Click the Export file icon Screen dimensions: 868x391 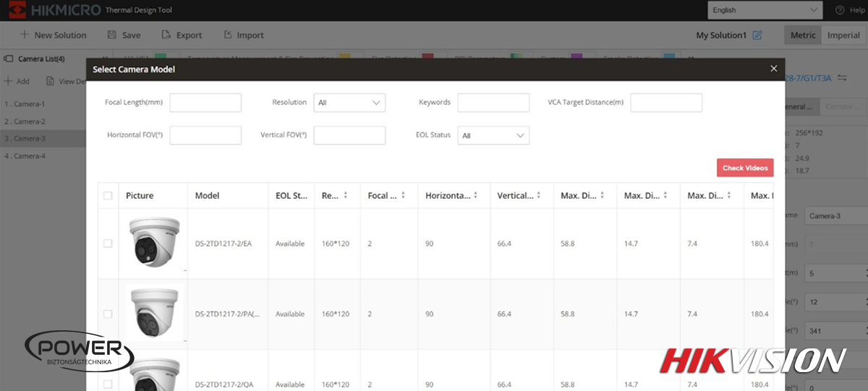pos(166,35)
